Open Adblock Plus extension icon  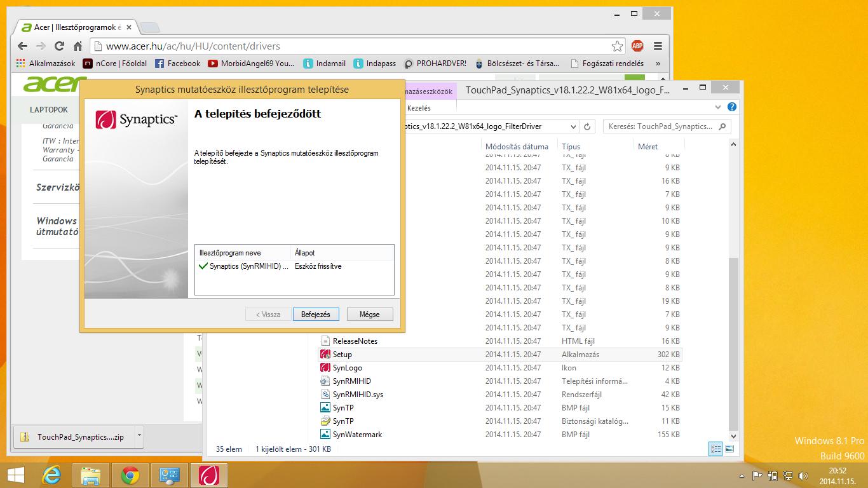pos(637,46)
